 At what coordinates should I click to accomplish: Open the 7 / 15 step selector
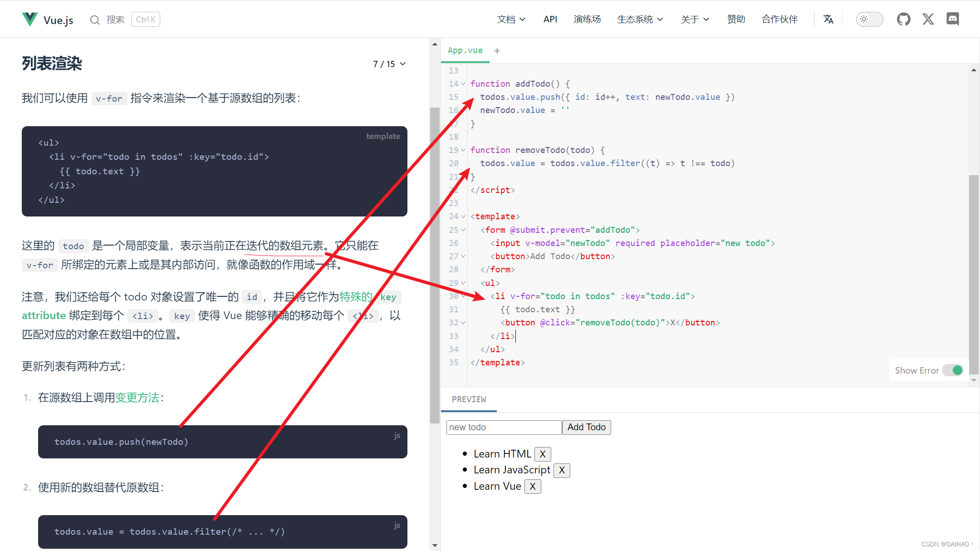(389, 64)
